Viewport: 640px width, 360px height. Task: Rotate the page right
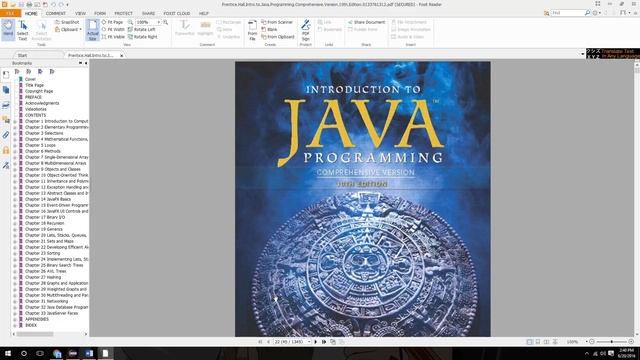(142, 37)
